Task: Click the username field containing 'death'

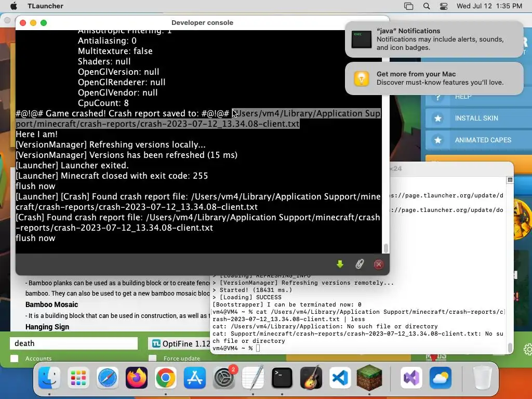Action: (74, 343)
